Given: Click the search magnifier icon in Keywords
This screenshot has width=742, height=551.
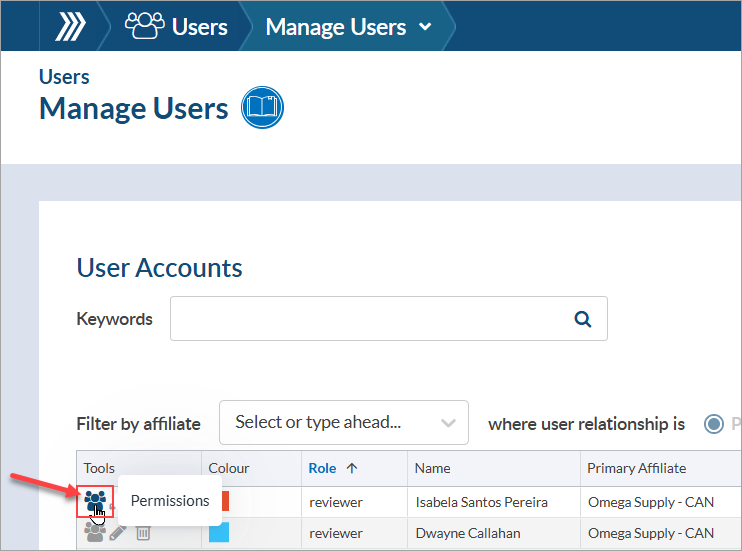Looking at the screenshot, I should click(x=583, y=319).
